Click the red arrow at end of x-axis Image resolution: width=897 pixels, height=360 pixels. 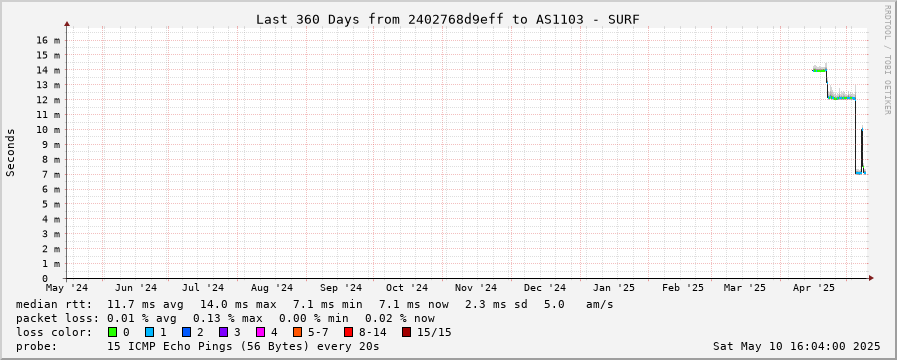[x=871, y=278]
